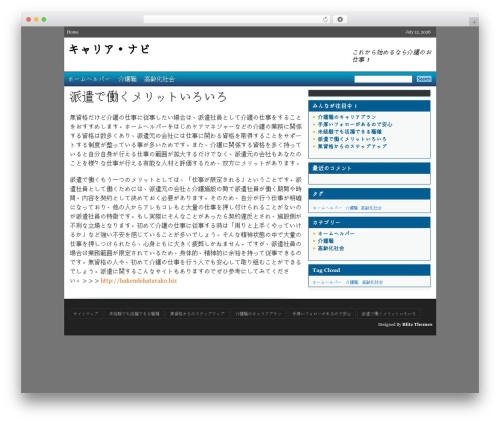
Task: Open the キャリア・ナビ site title
Action: point(109,49)
